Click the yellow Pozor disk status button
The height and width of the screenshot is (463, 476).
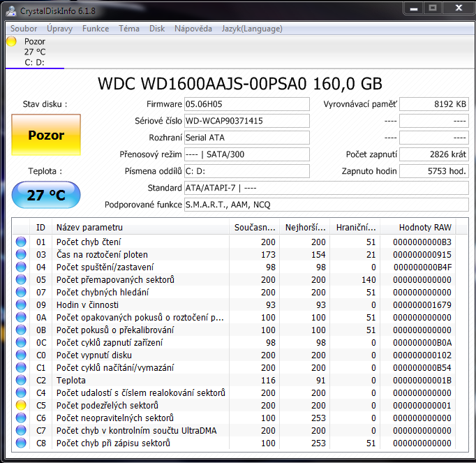(46, 135)
